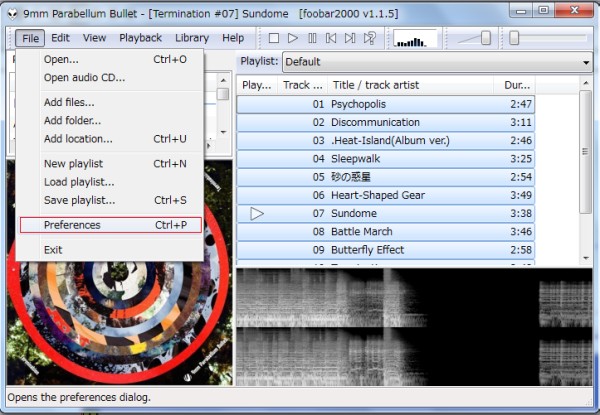Skip to previous track icon
Image resolution: width=600 pixels, height=415 pixels.
[331, 38]
